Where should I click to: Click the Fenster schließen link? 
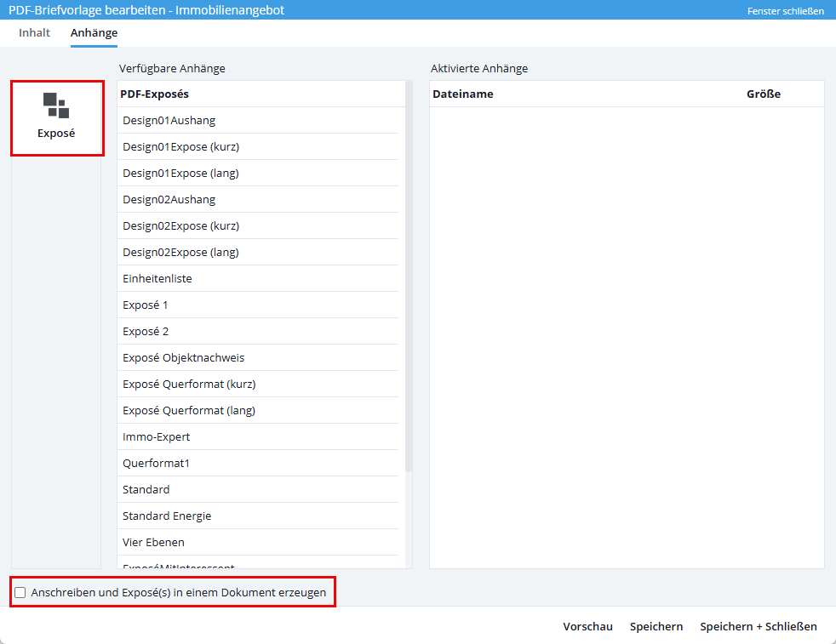click(x=786, y=11)
